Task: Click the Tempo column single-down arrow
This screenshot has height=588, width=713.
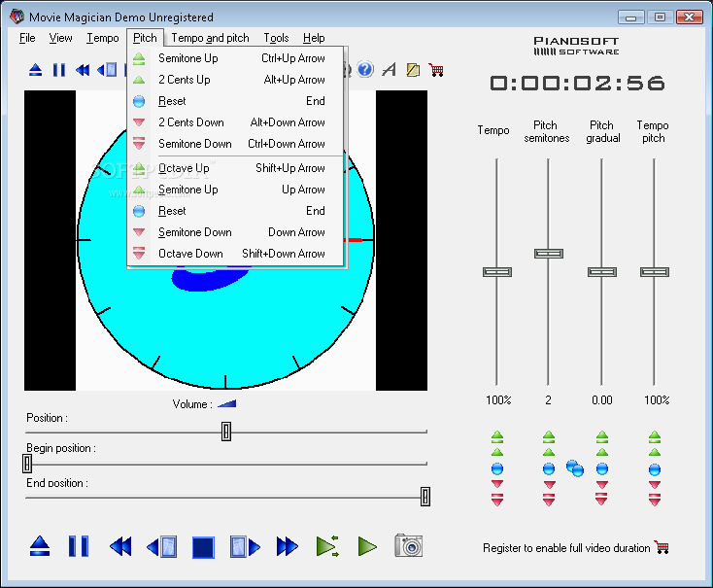Action: pyautogui.click(x=497, y=484)
